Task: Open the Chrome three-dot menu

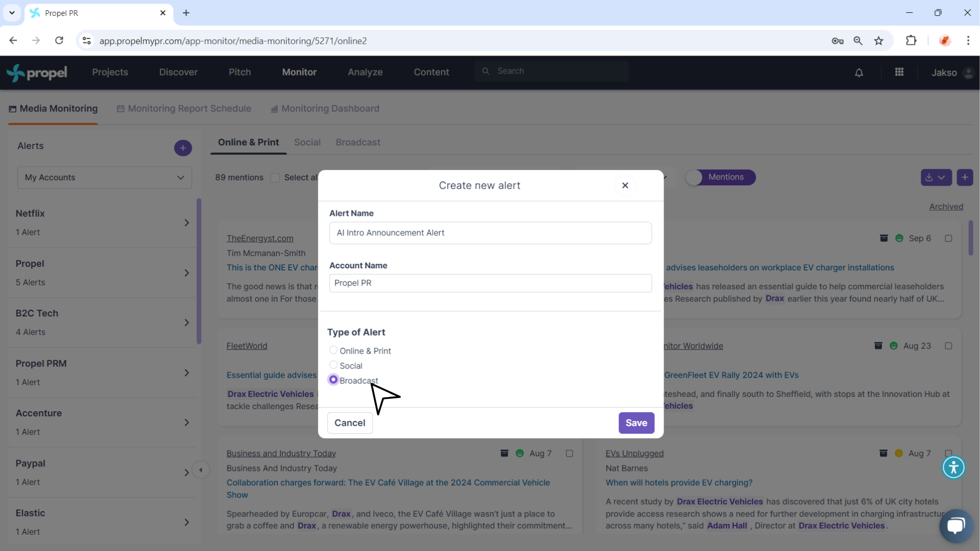Action: (x=968, y=41)
